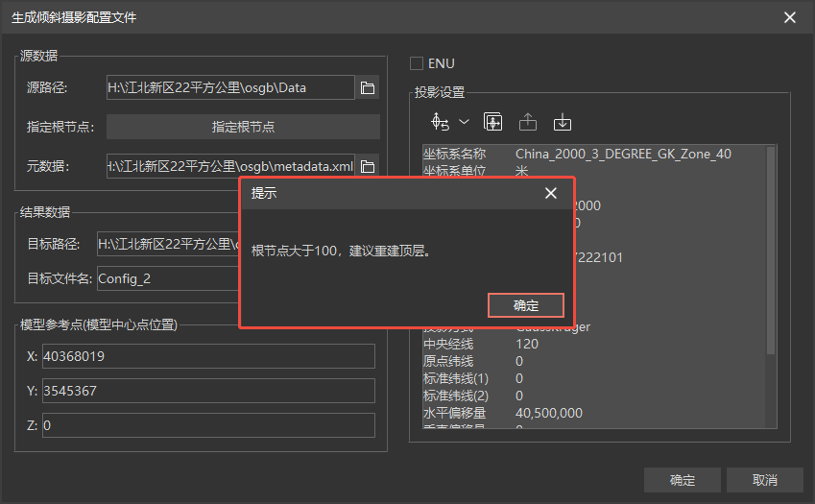Click the bottom 确定 button

click(x=682, y=480)
